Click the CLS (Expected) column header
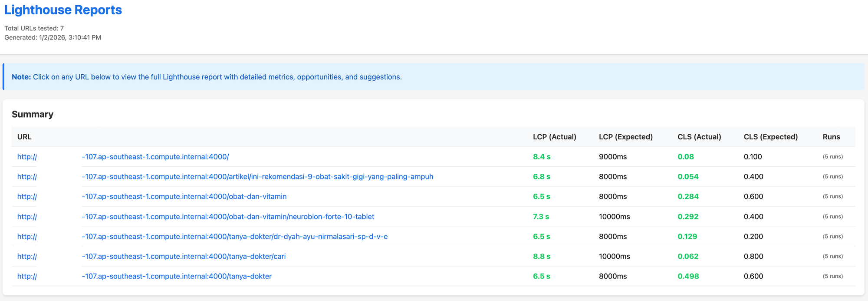Screen dimensions: 868x301 [770, 137]
